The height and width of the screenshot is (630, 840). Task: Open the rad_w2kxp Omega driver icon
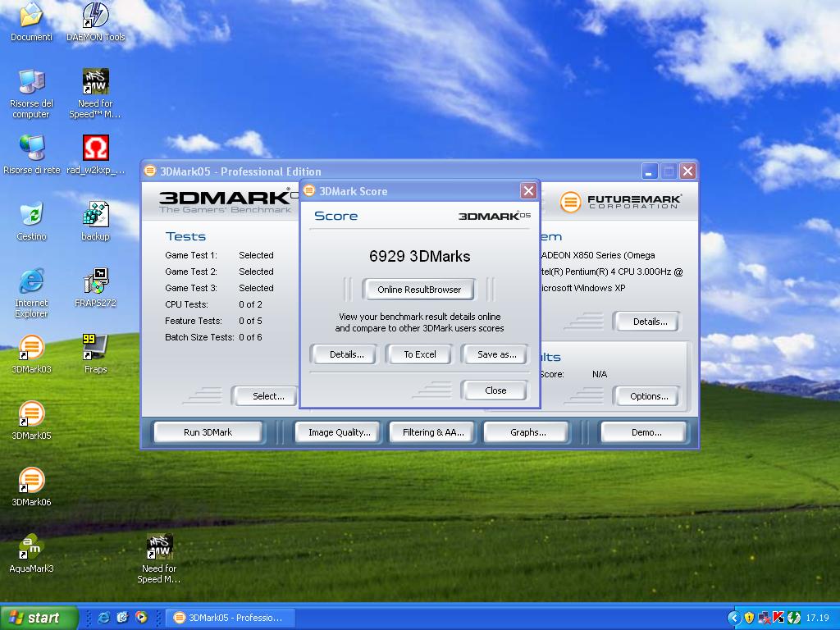[x=96, y=148]
